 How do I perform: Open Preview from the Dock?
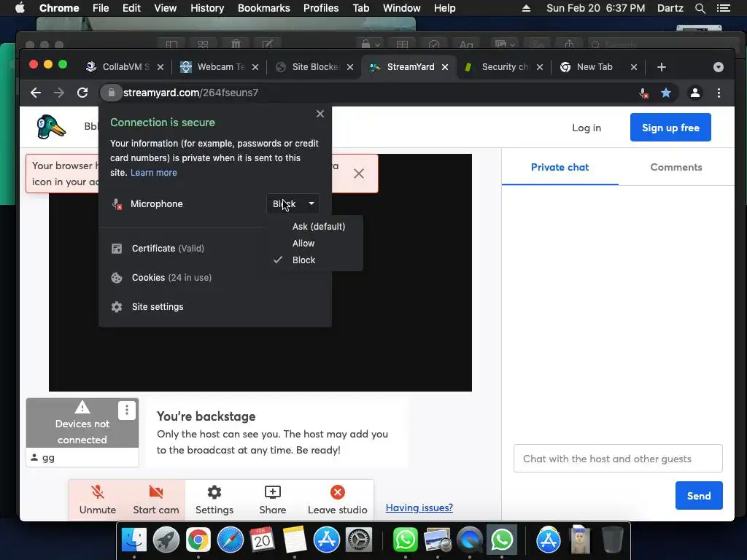coord(438,540)
